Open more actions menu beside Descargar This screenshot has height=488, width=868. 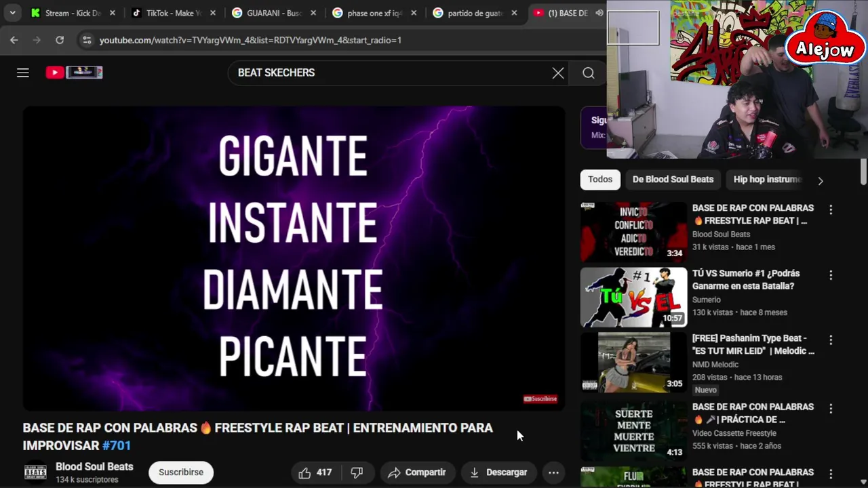(x=553, y=472)
